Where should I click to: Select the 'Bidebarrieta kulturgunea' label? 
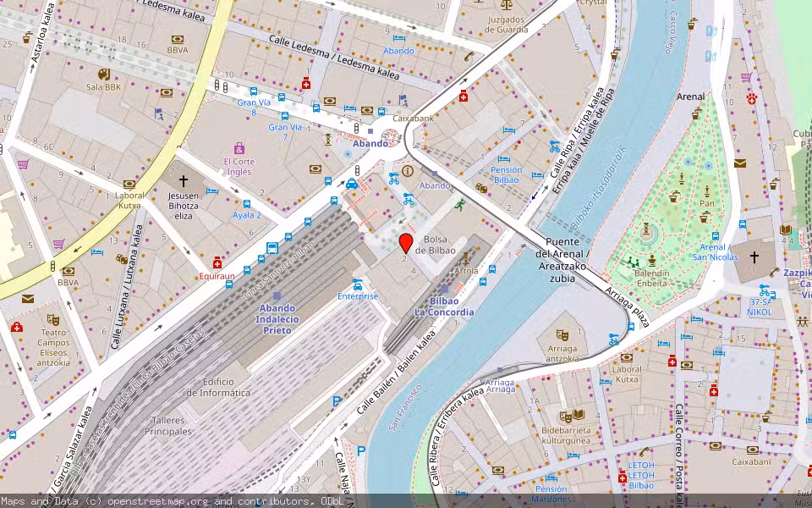[566, 435]
